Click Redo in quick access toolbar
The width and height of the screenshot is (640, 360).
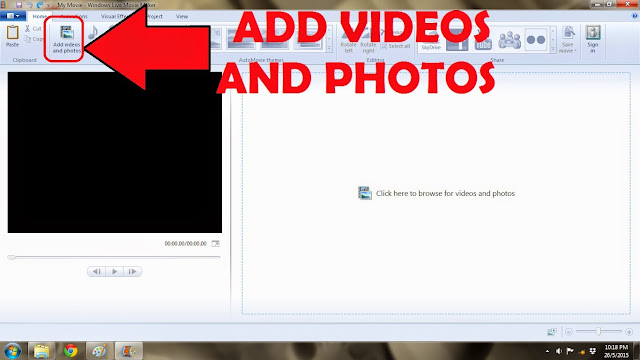click(40, 5)
